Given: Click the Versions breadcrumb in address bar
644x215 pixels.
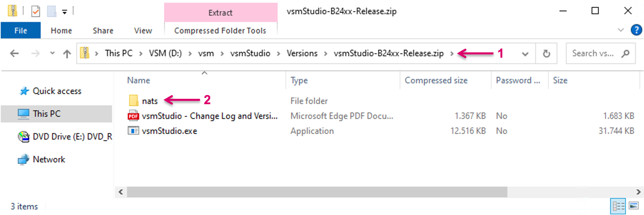Looking at the screenshot, I should 302,53.
